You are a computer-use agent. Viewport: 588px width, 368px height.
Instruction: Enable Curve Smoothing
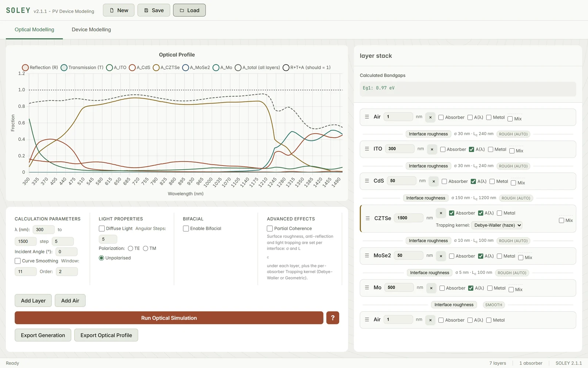tap(18, 261)
